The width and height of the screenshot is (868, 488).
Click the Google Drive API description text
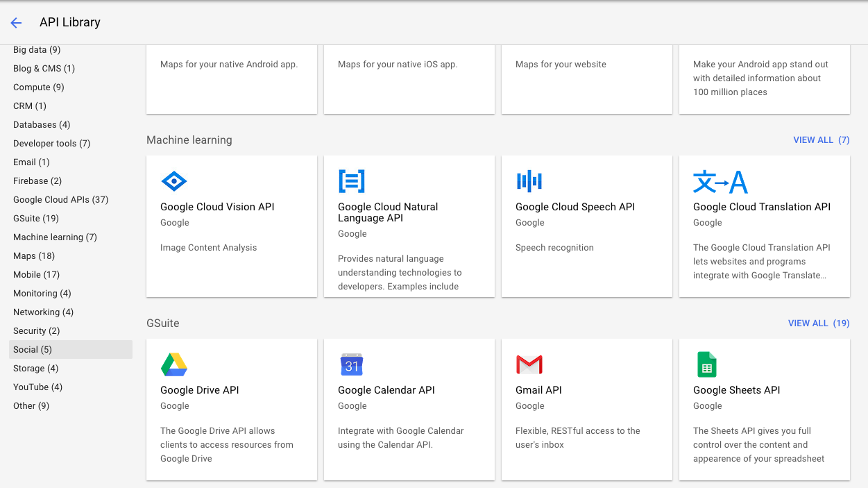(x=227, y=445)
